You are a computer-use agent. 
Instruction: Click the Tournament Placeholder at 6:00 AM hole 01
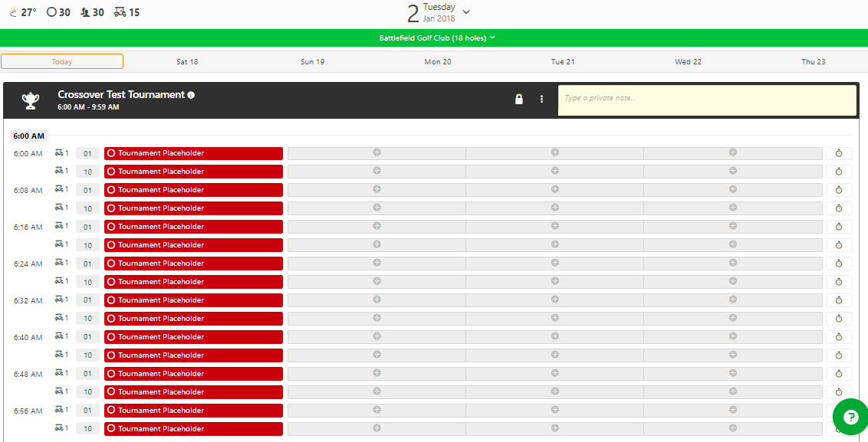tap(193, 153)
